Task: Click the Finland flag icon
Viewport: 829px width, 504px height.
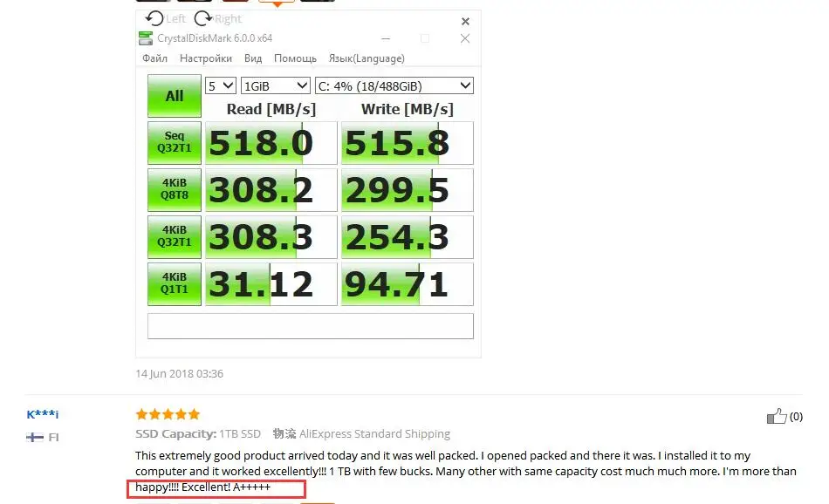Action: pyautogui.click(x=35, y=437)
